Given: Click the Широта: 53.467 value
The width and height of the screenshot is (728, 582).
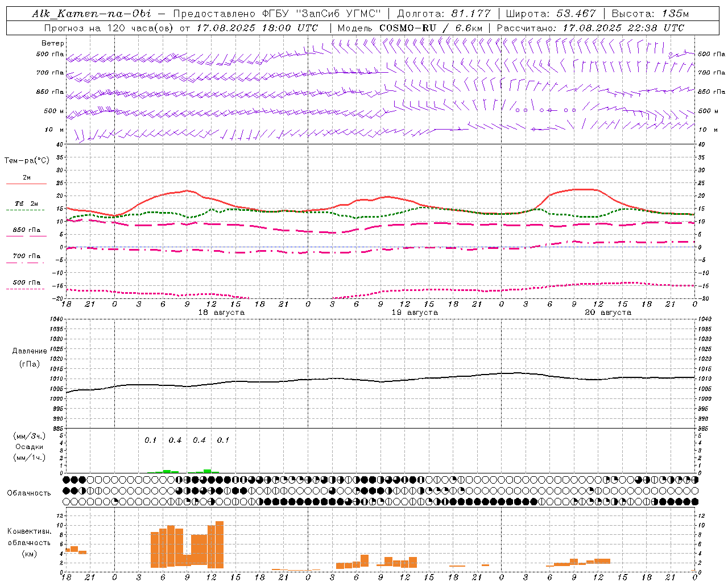Looking at the screenshot, I should point(551,14).
